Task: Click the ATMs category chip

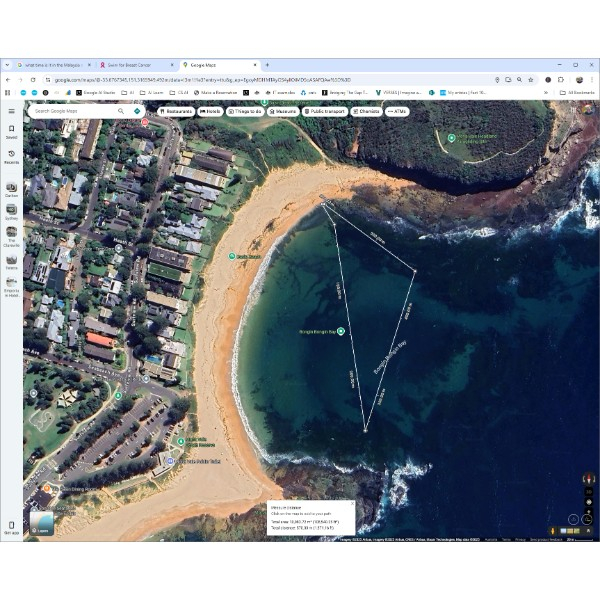Action: tap(397, 111)
